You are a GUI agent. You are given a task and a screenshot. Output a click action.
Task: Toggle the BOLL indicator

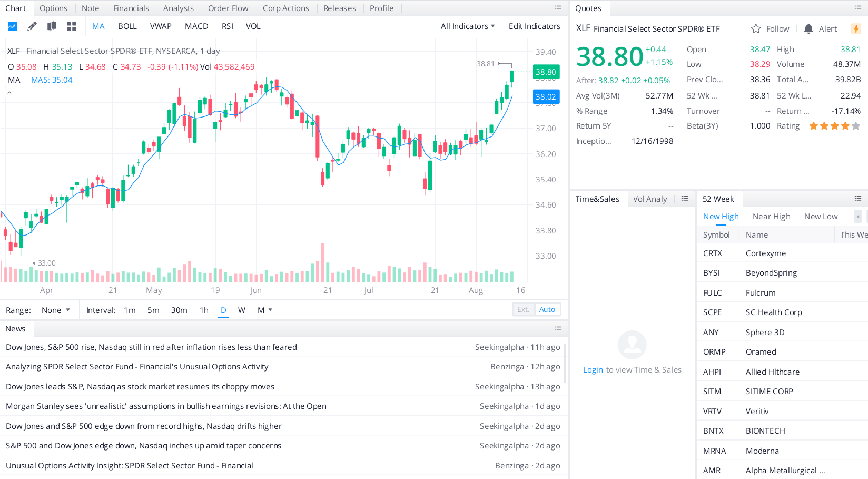click(x=127, y=26)
